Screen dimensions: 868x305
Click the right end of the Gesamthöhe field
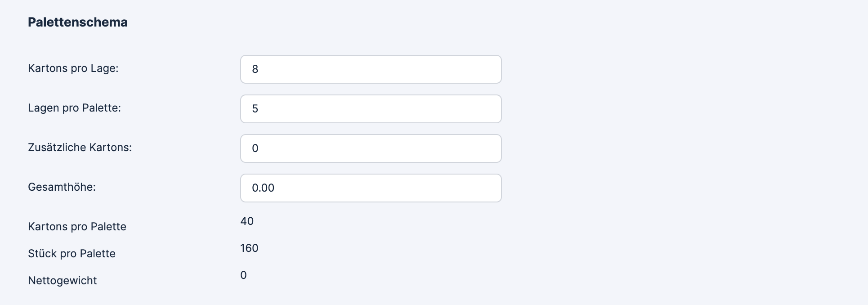click(492, 188)
